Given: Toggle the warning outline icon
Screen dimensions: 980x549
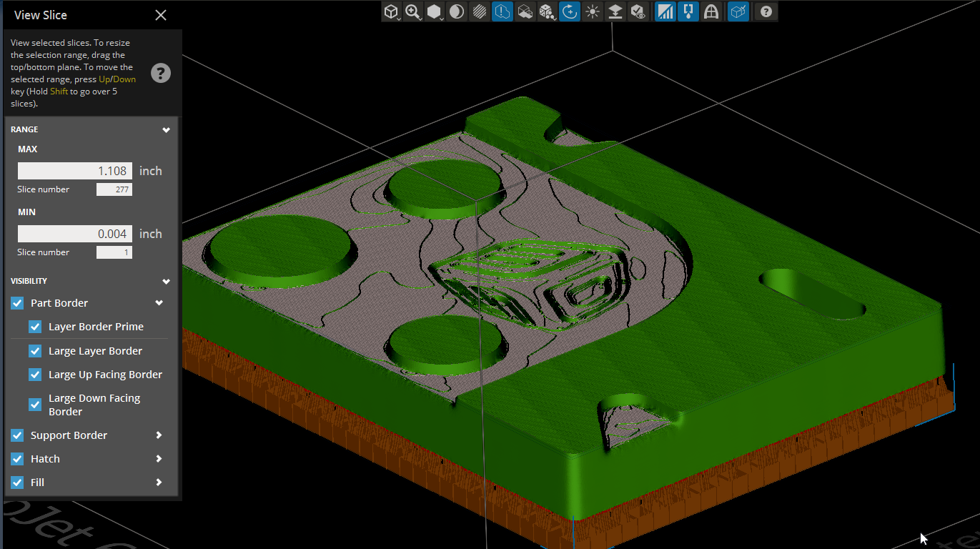Looking at the screenshot, I should (x=502, y=11).
